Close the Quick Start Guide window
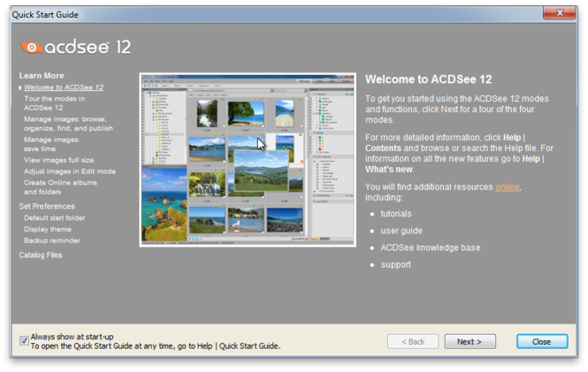 tap(560, 13)
